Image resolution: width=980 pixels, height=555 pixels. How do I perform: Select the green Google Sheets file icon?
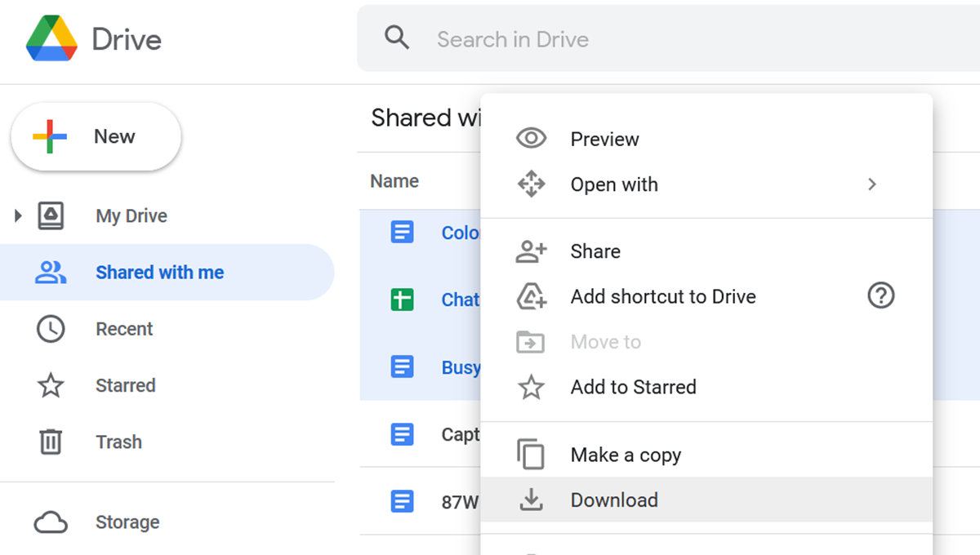pos(402,300)
